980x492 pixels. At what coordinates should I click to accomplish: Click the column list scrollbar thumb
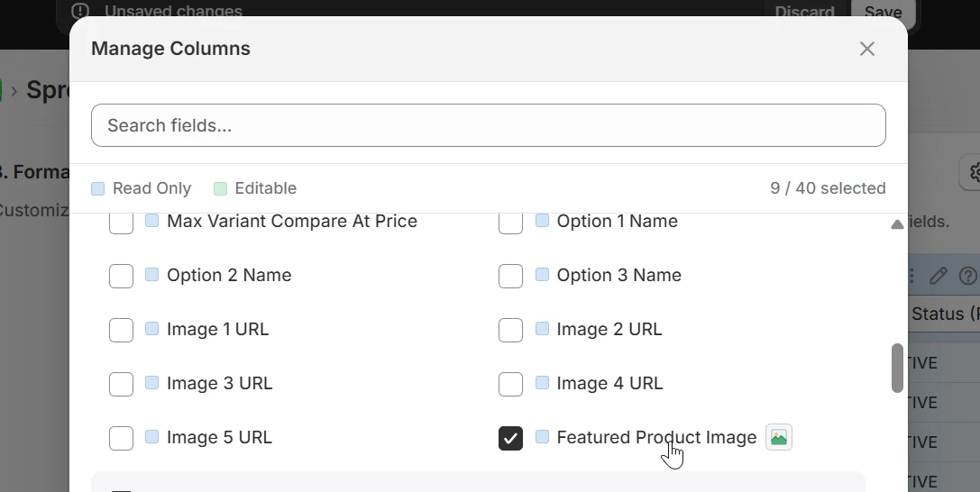[x=897, y=368]
